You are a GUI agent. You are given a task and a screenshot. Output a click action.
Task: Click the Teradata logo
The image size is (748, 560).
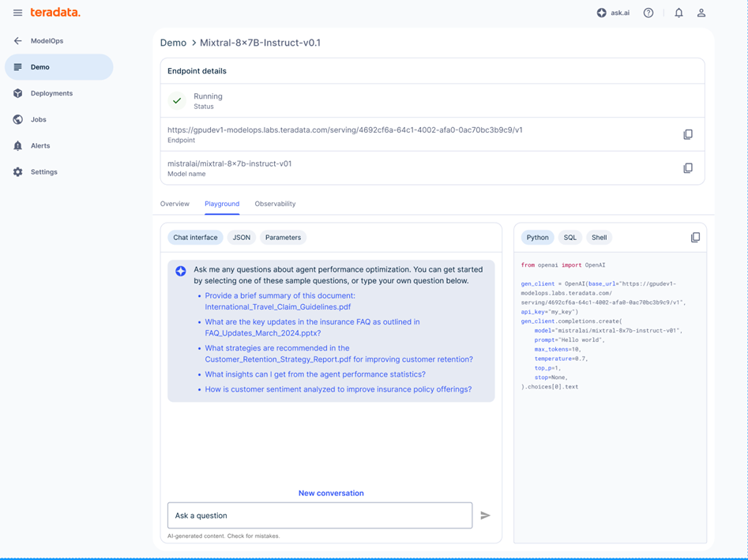55,13
